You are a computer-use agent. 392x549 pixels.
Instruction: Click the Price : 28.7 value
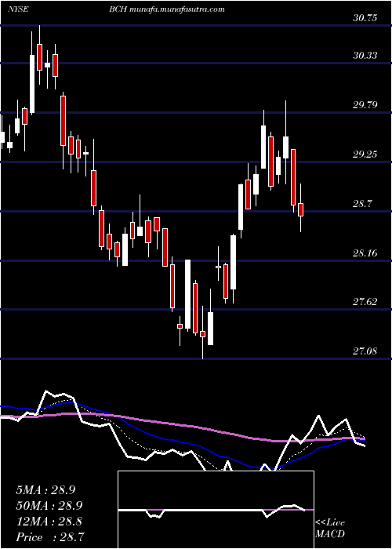(x=50, y=537)
